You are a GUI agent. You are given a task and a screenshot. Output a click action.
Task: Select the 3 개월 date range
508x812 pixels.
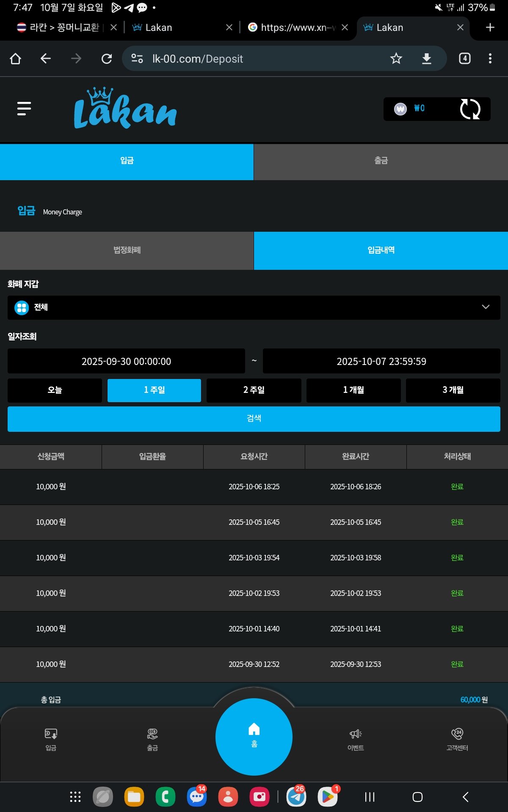click(x=453, y=390)
